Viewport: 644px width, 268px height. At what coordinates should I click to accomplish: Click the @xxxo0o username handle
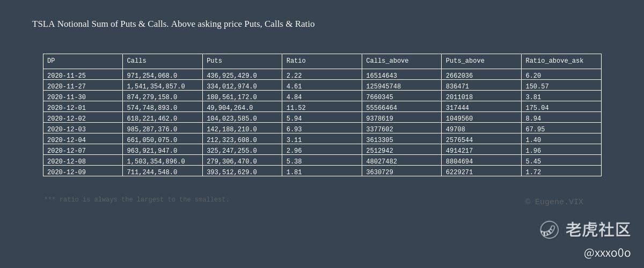[x=607, y=253]
